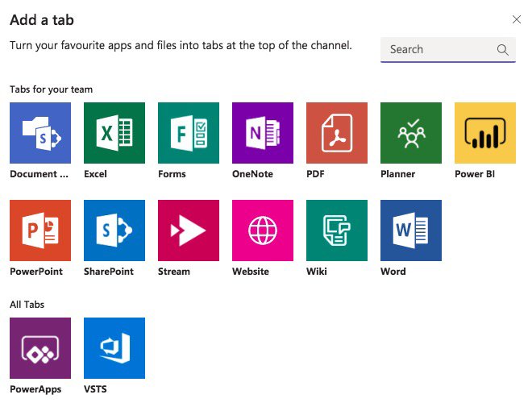
Task: Click the "Document ..." label
Action: coord(39,174)
